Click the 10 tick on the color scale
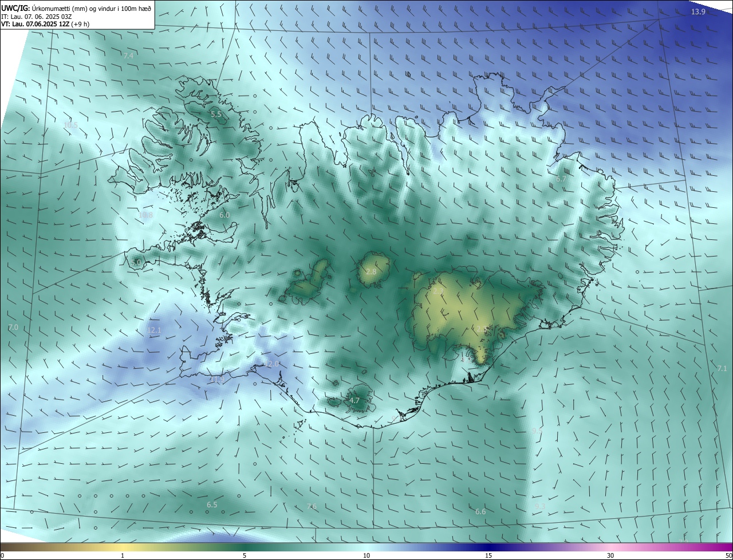Image resolution: width=733 pixels, height=560 pixels. (366, 555)
